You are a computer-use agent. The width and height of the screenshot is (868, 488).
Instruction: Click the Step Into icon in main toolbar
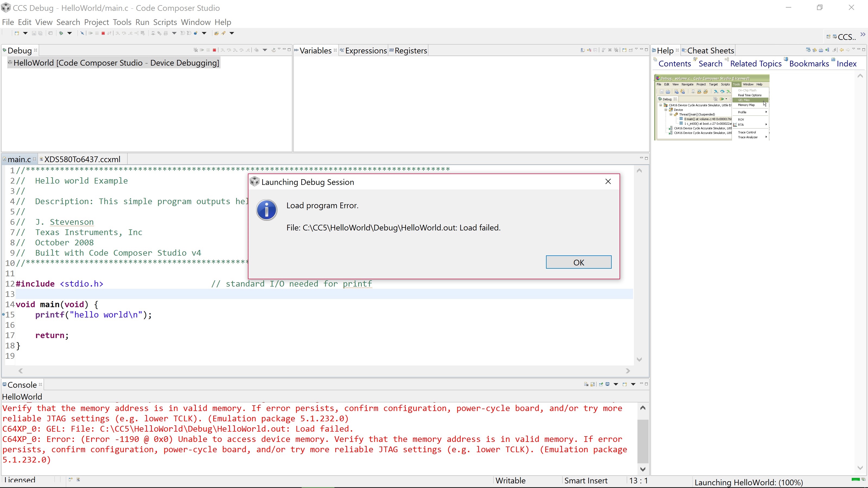118,33
